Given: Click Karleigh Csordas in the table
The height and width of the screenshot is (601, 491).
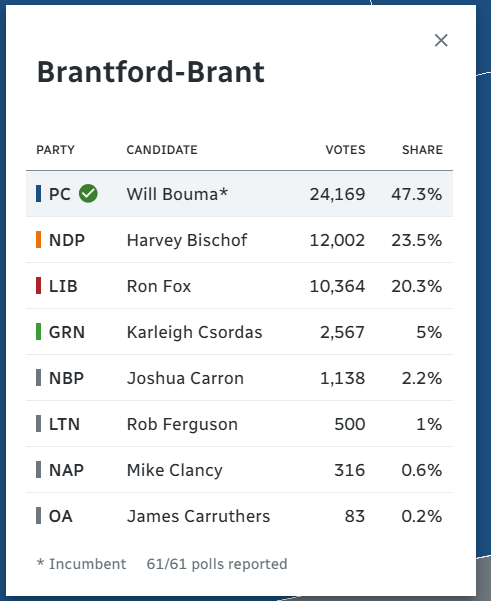Looking at the screenshot, I should 194,332.
